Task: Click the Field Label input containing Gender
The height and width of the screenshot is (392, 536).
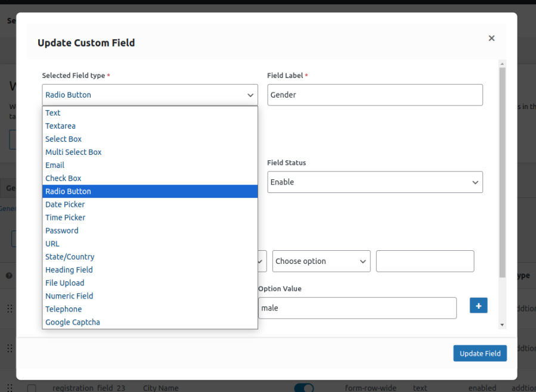Action: tap(374, 95)
